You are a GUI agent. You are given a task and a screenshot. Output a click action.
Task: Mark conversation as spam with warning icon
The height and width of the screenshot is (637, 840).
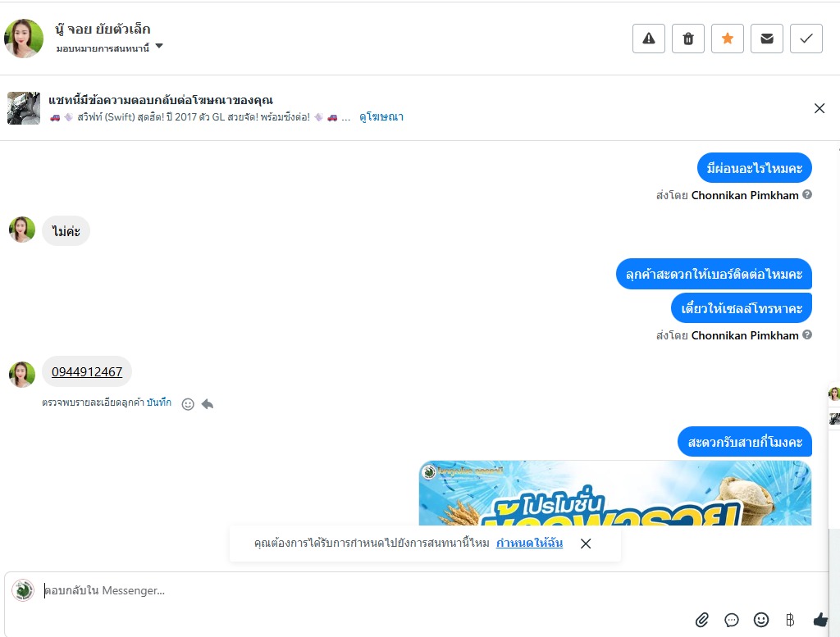pos(649,39)
